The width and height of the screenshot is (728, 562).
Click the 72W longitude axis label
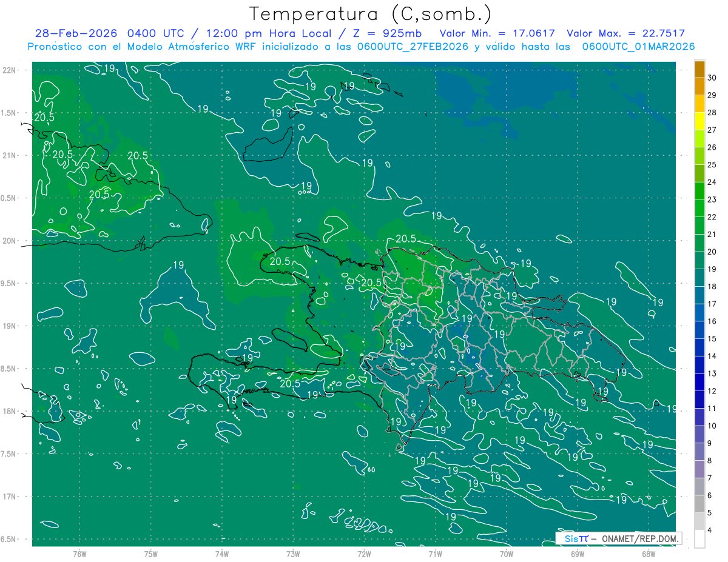364,554
